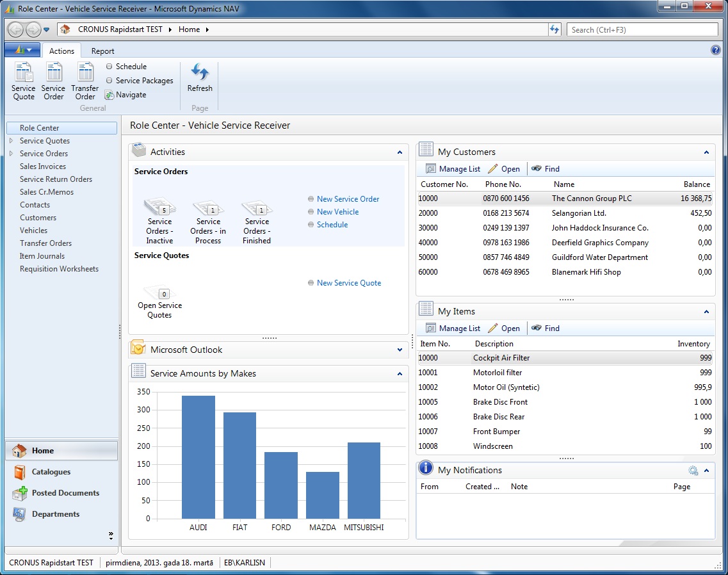This screenshot has width=728, height=575.
Task: Expand the Service Quotes tree node
Action: click(x=11, y=140)
